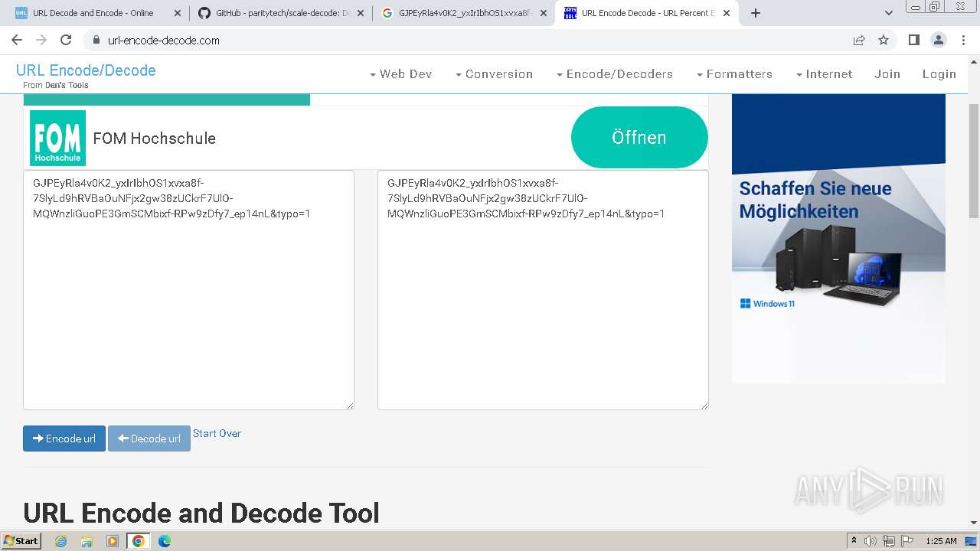Open the Action Center flag icon

point(906,541)
